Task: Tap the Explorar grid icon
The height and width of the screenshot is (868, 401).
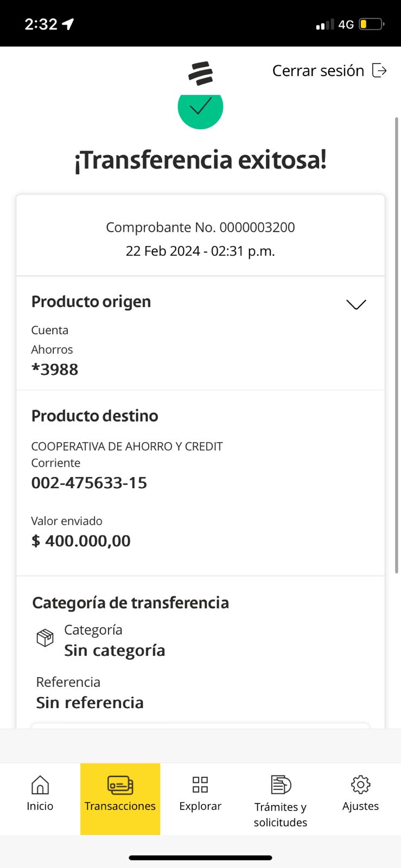Action: point(200,784)
